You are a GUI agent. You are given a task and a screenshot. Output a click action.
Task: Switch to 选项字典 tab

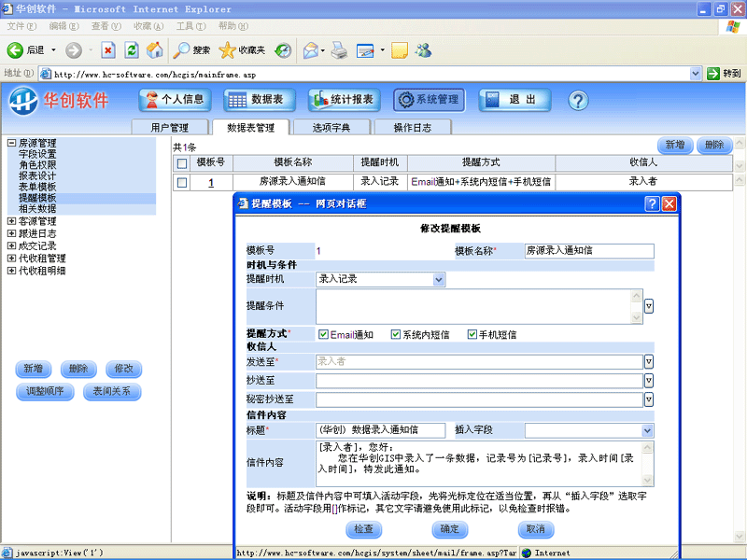331,127
